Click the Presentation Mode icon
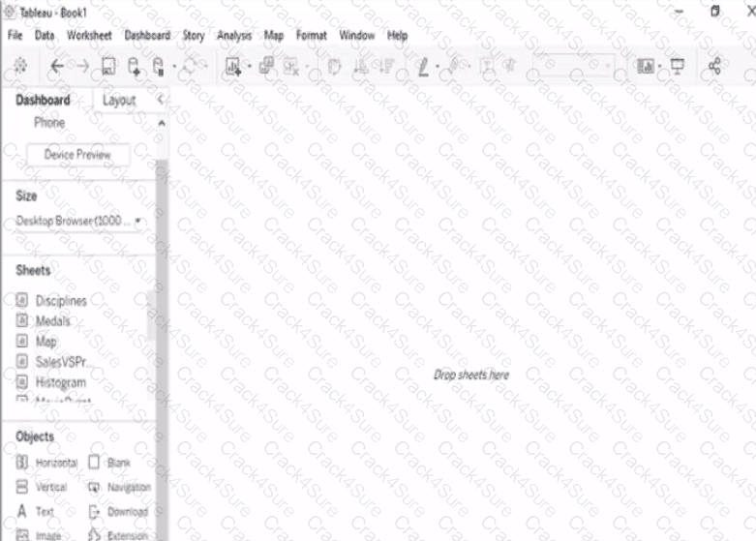 point(678,66)
